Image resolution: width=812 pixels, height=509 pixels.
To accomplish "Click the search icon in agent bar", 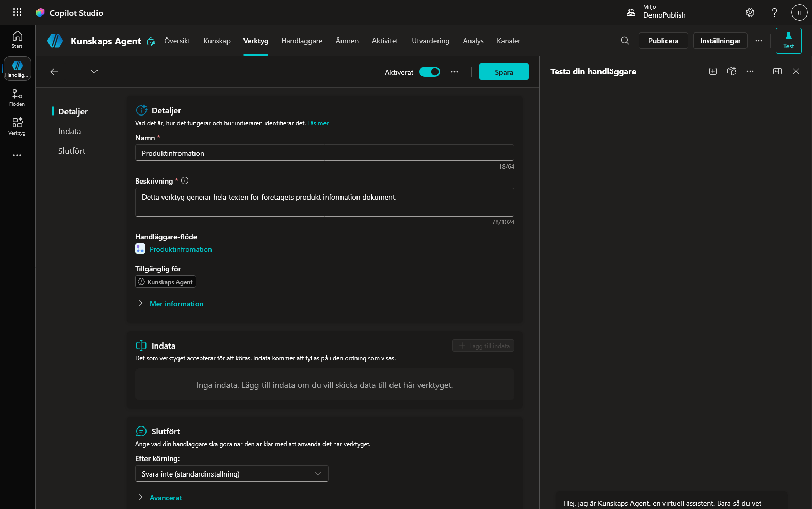I will click(x=625, y=41).
